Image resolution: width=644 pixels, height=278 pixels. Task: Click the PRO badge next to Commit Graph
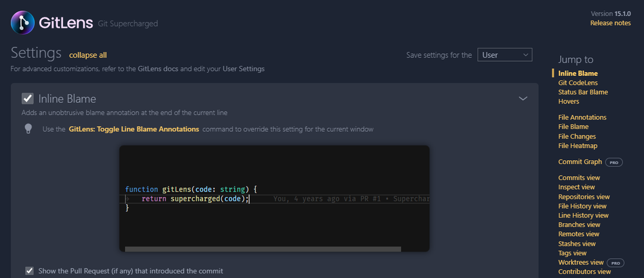614,162
